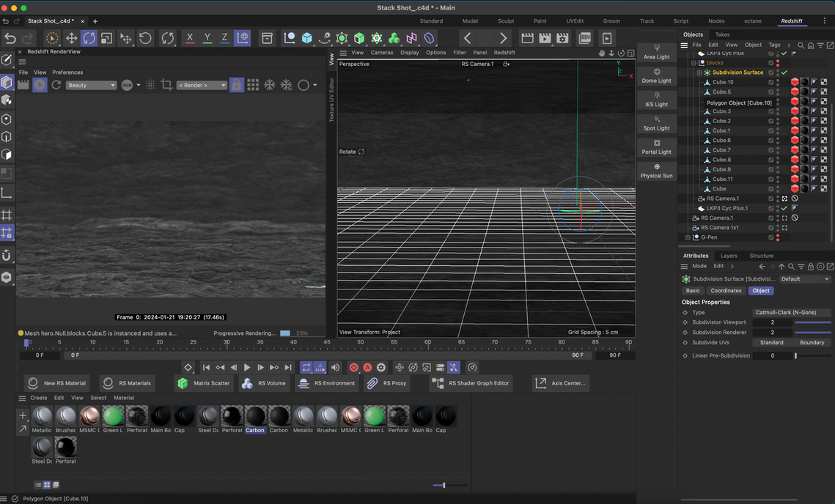The height and width of the screenshot is (504, 835).
Task: Toggle Subdivision Surface enabled checkmark
Action: coord(784,73)
